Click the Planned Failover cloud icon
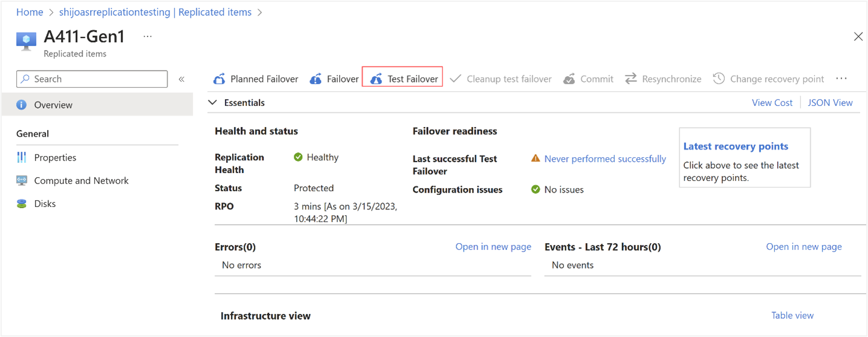The image size is (868, 337). coord(219,79)
